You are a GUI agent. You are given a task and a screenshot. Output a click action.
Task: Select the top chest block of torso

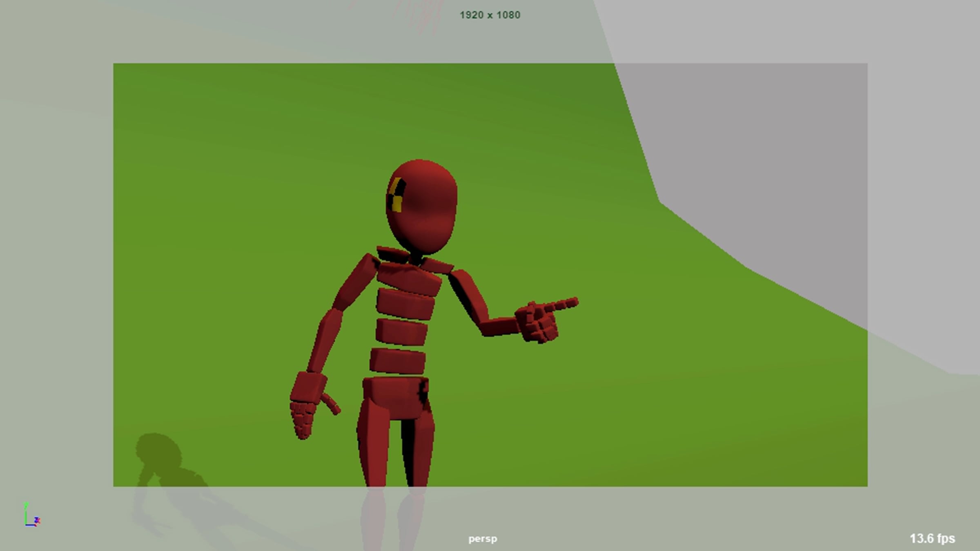click(408, 279)
